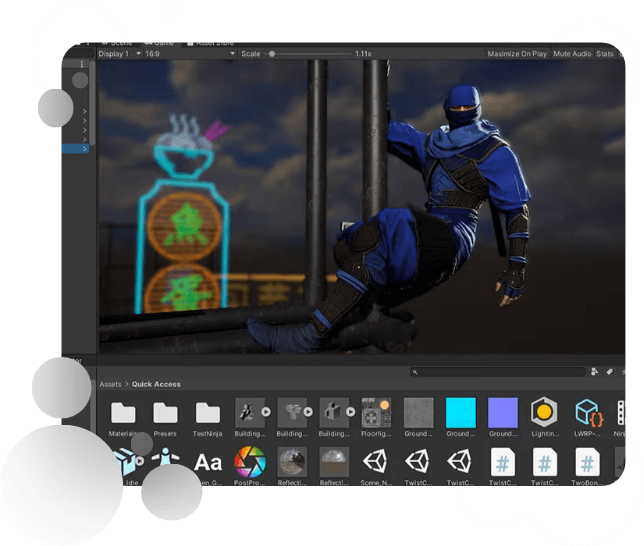
Task: Select the Floorlig... prefab asset
Action: 375,412
